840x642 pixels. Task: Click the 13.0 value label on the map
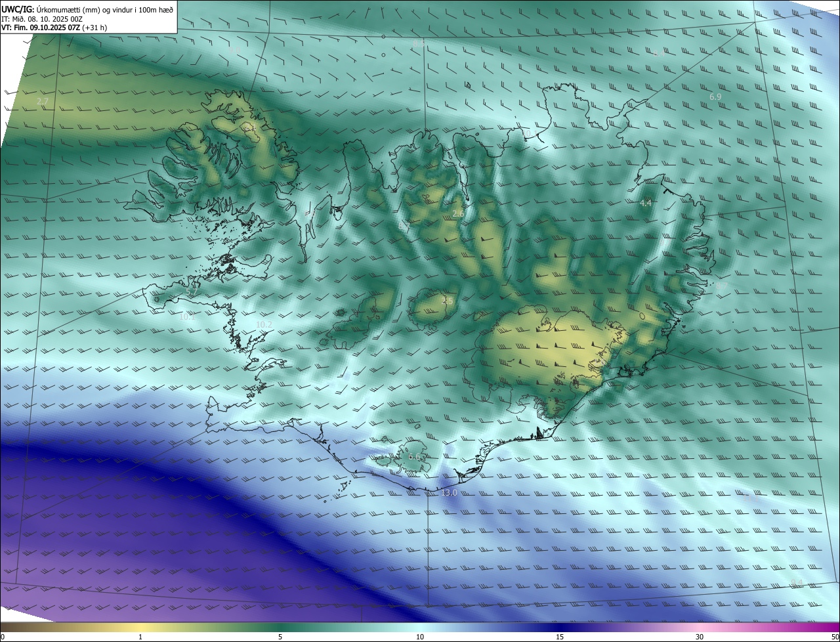click(449, 493)
